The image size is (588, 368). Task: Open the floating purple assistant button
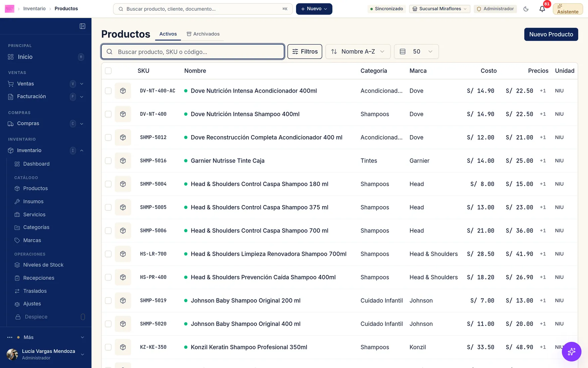[x=572, y=352]
